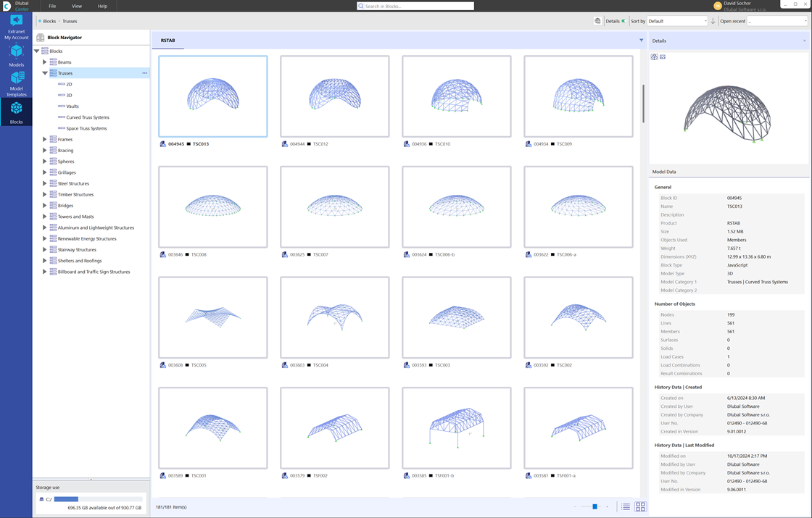This screenshot has height=518, width=812.
Task: Switch to list view at bottom right
Action: pos(626,507)
